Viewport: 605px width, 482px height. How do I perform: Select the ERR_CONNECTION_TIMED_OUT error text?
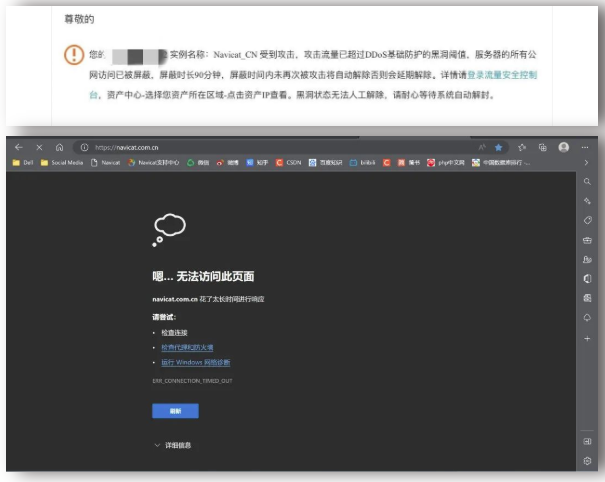(192, 381)
